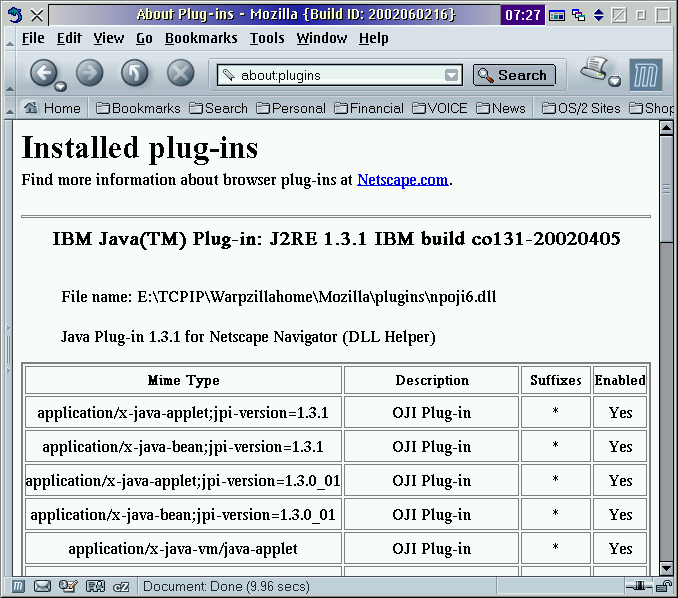The image size is (678, 598).
Task: Go back with the Back arrow button
Action: (x=43, y=73)
